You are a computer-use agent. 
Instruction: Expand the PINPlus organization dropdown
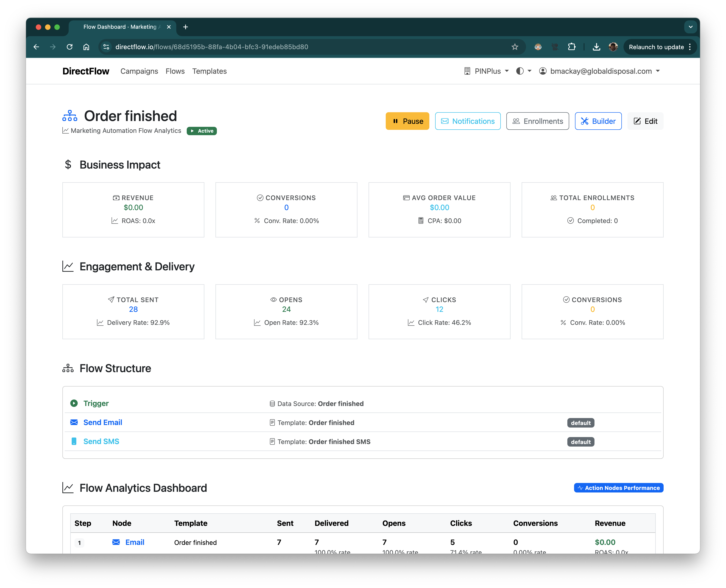point(487,71)
